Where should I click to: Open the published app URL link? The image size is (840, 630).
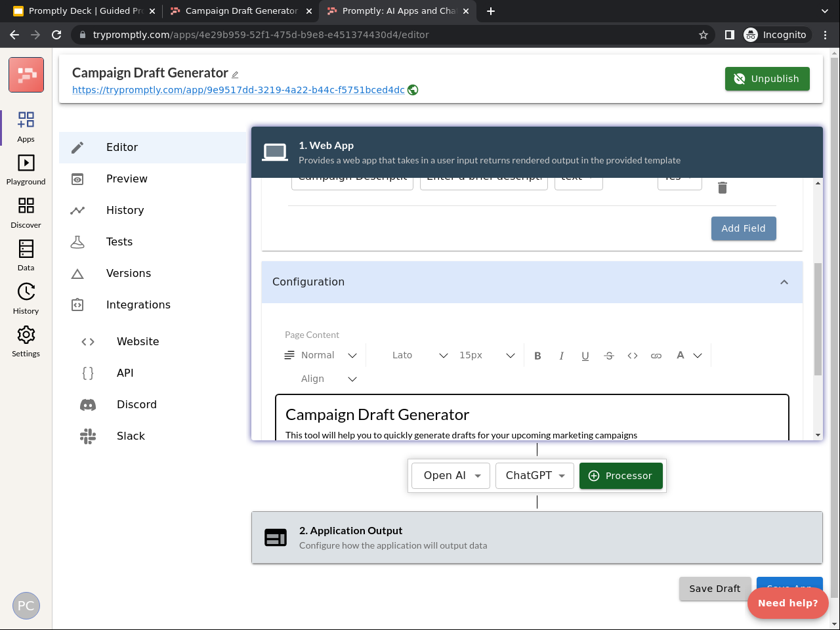pos(238,90)
